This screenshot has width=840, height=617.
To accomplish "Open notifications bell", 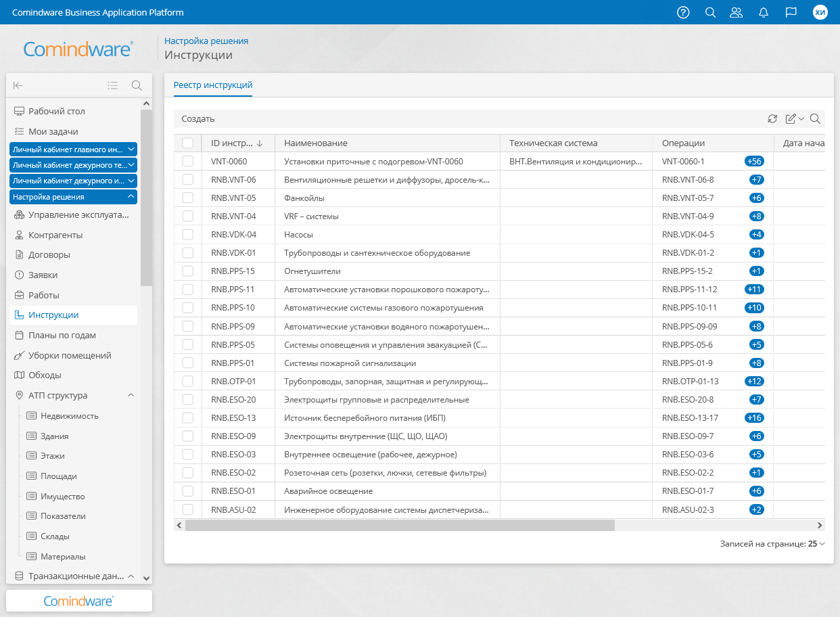I will [x=764, y=12].
